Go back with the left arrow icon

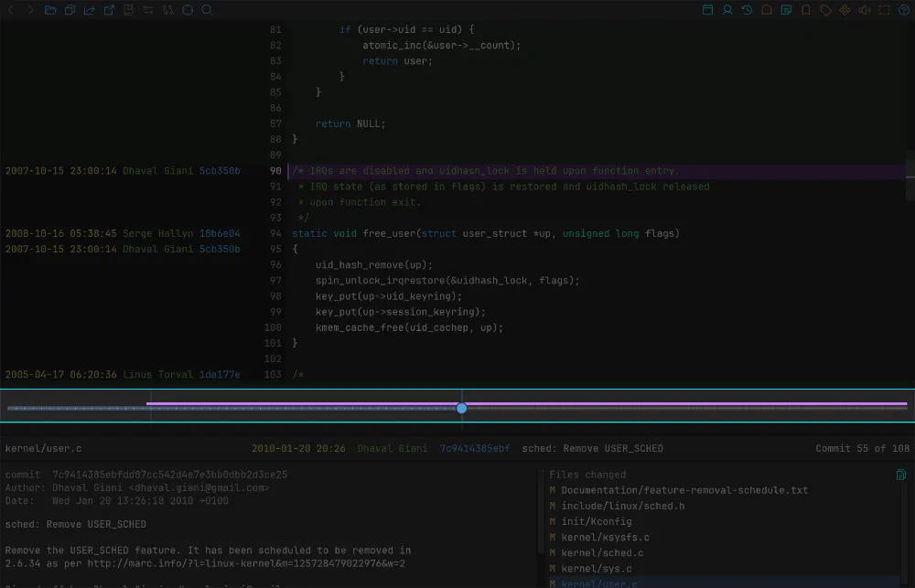[x=11, y=10]
